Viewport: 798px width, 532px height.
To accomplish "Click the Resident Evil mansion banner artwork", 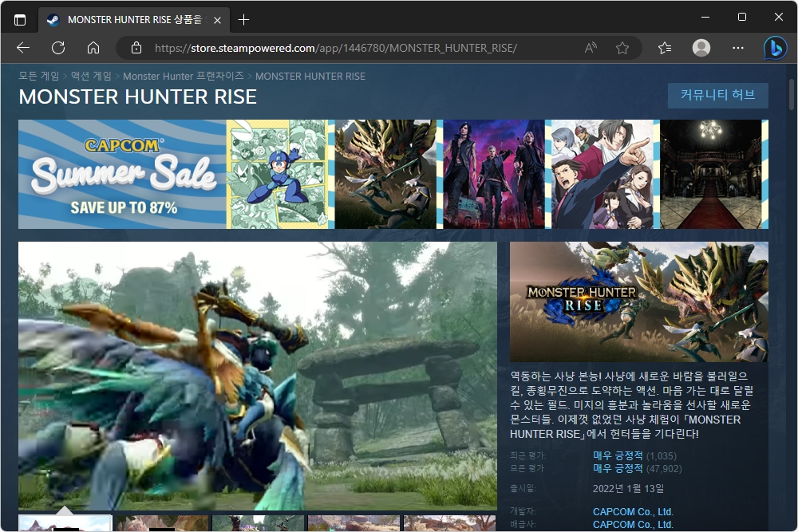I will (711, 175).
